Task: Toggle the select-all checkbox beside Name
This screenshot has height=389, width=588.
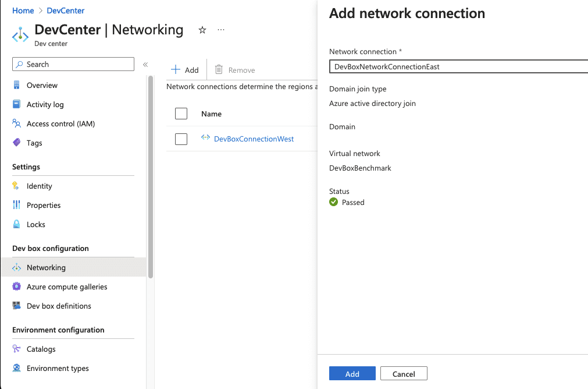Action: [x=181, y=114]
